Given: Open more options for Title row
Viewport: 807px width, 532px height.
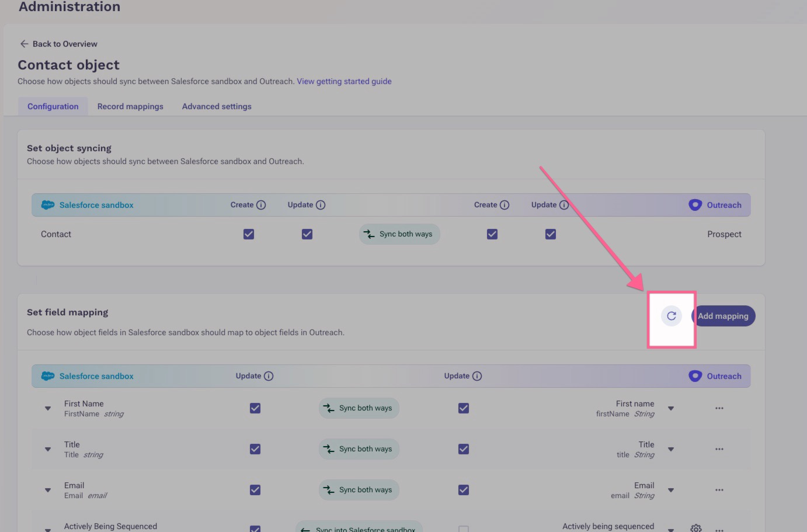Looking at the screenshot, I should [x=719, y=449].
